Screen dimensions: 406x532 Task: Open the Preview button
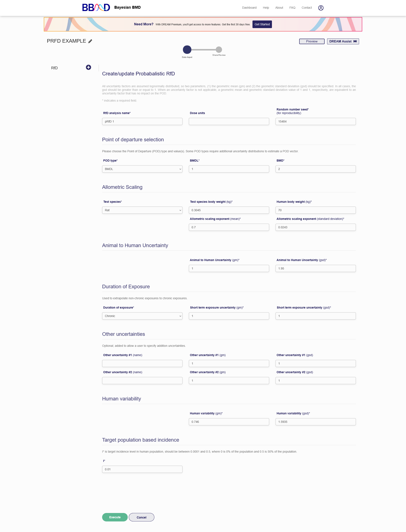pyautogui.click(x=311, y=41)
